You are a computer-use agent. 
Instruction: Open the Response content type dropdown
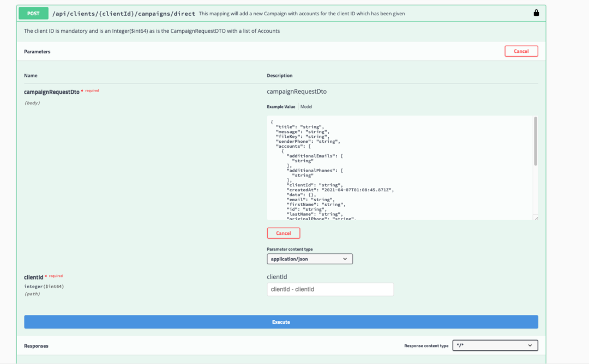495,345
